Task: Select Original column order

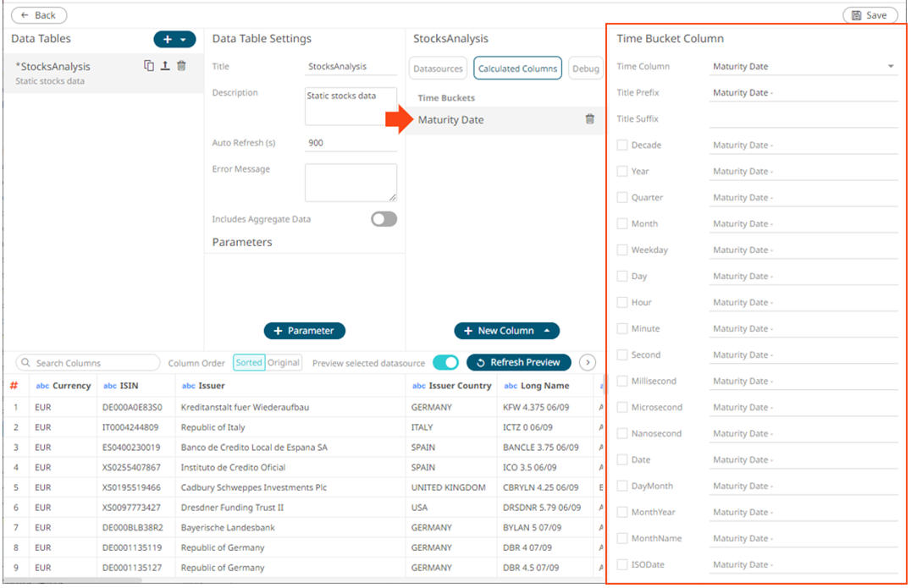Action: click(x=284, y=362)
